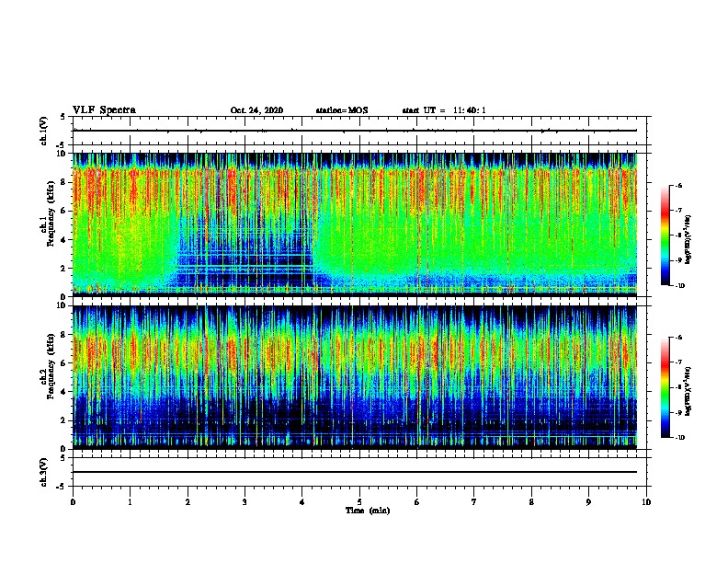The width and height of the screenshot is (728, 563).
Task: Click the "ch.3(V)" vertical axis label
Action: [x=43, y=472]
